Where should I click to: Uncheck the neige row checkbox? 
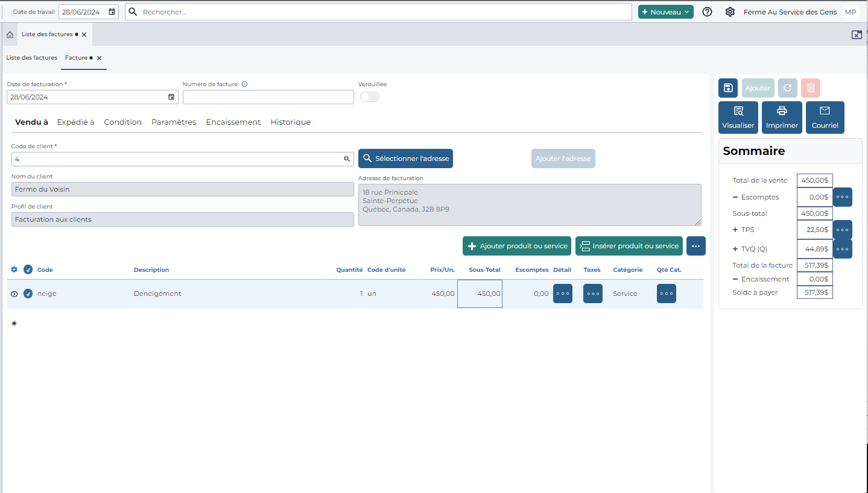click(28, 294)
